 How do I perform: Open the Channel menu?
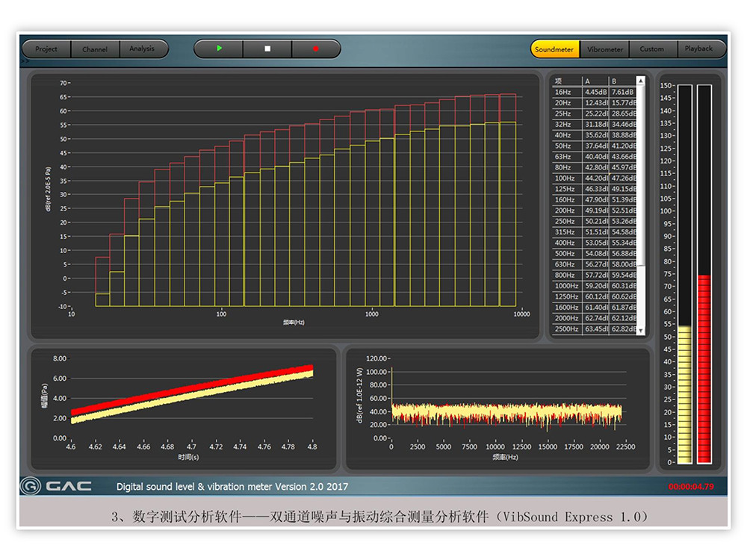95,49
